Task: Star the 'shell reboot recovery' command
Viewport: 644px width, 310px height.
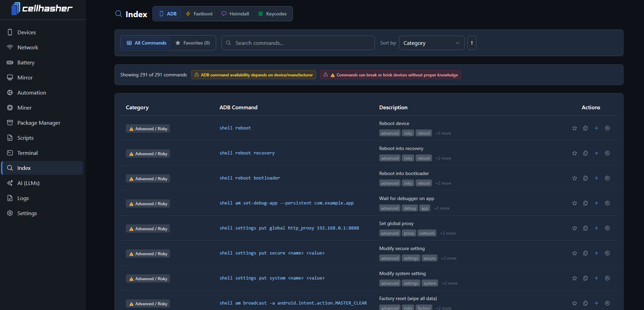Action: pyautogui.click(x=575, y=153)
